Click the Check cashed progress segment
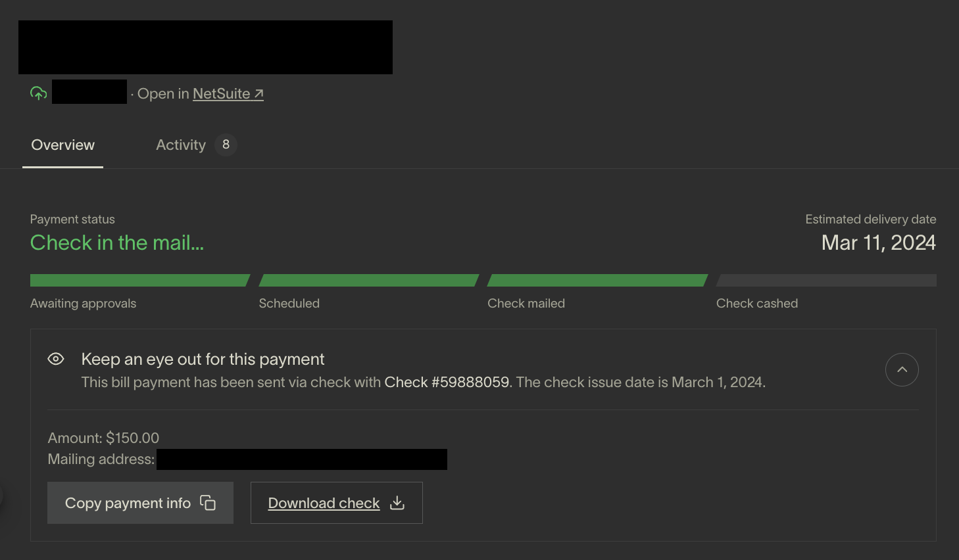959x560 pixels. 826,281
